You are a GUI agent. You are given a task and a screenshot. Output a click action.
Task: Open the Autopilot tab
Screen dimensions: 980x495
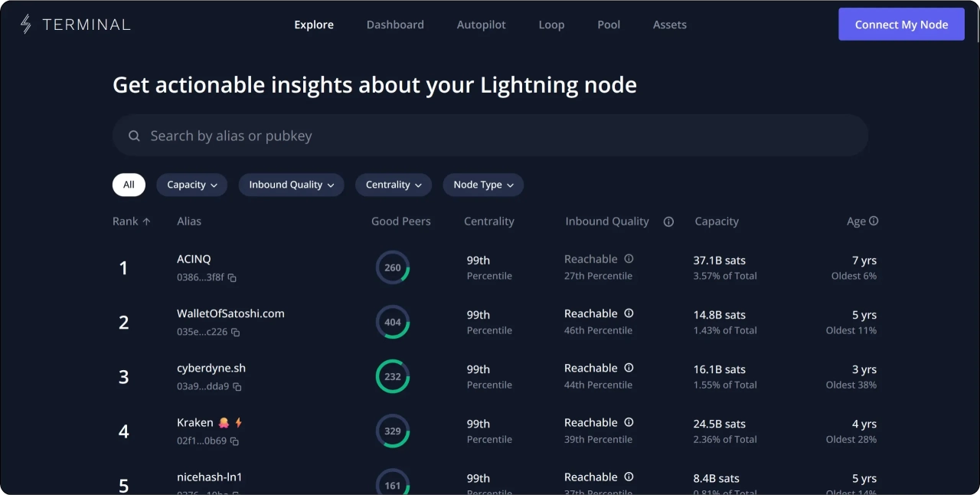tap(481, 25)
